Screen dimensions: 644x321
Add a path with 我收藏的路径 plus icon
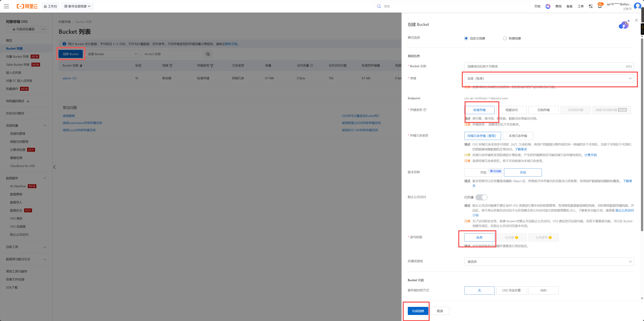[28, 101]
